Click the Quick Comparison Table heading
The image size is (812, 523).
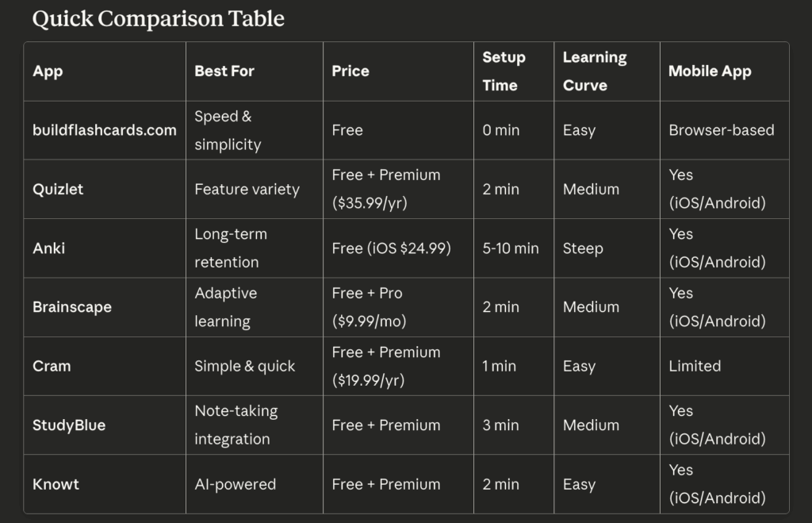(158, 18)
